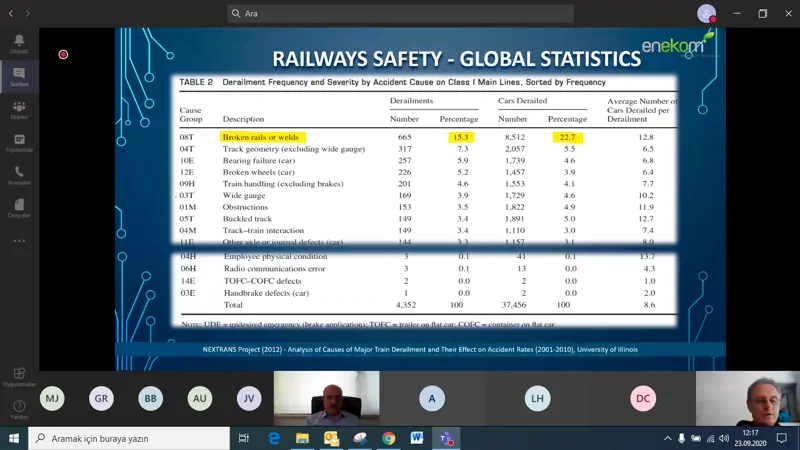
Task: Open the Files section in sidebar
Action: pos(19,208)
